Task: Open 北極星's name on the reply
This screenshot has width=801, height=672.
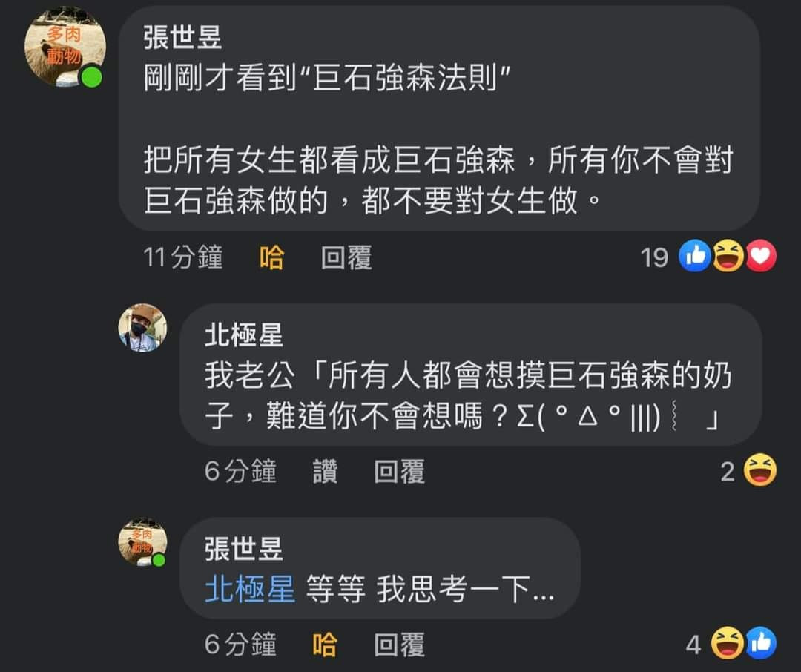Action: (244, 335)
